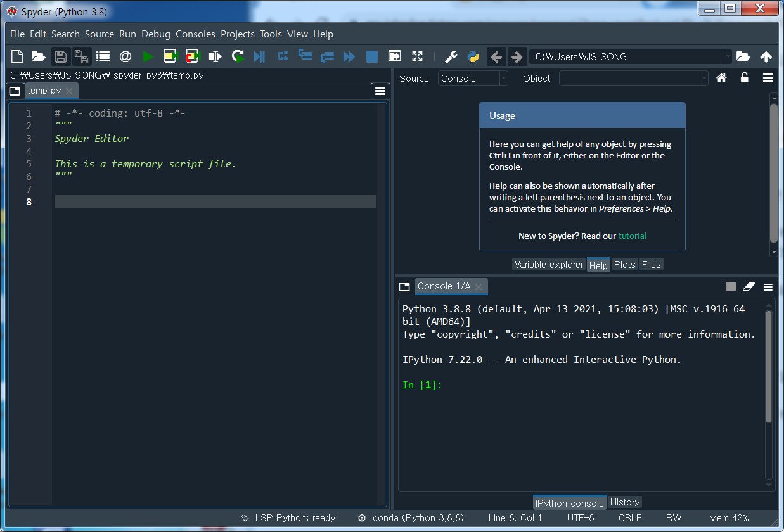Close the temp.py tab
784x532 pixels.
(70, 91)
